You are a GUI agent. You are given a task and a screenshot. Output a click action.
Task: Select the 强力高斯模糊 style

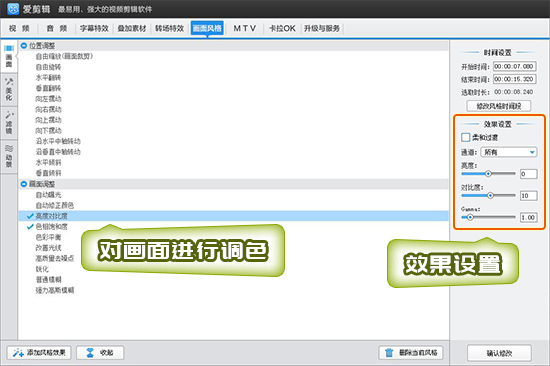click(x=55, y=290)
